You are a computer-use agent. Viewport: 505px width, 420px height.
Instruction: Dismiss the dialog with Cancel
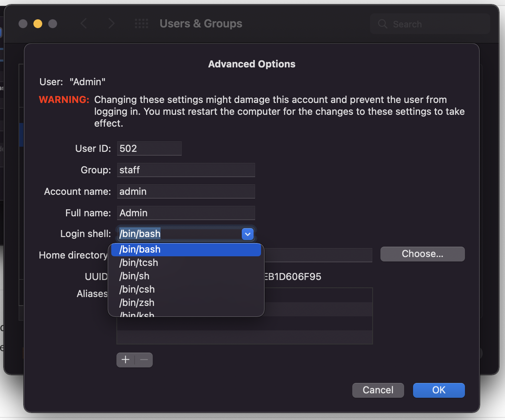point(378,390)
